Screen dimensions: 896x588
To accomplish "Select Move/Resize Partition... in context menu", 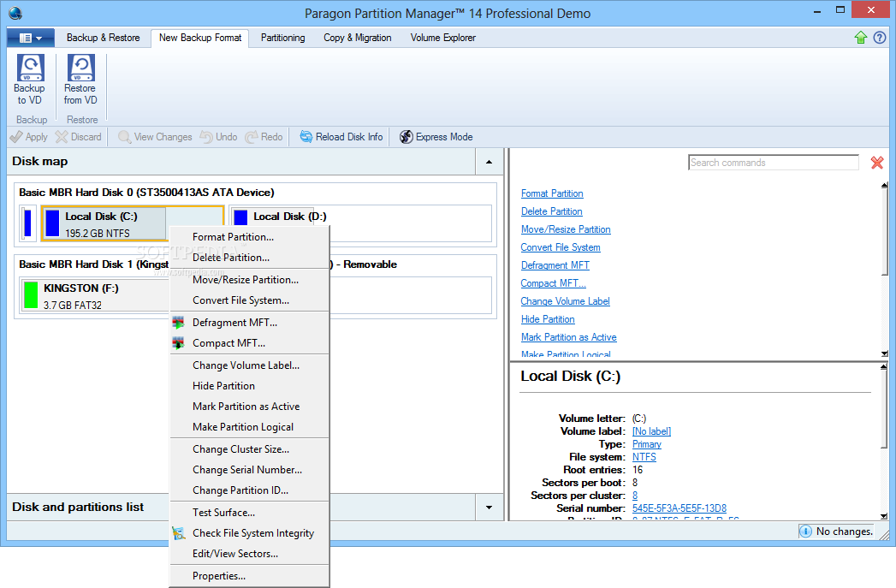I will pyautogui.click(x=250, y=279).
